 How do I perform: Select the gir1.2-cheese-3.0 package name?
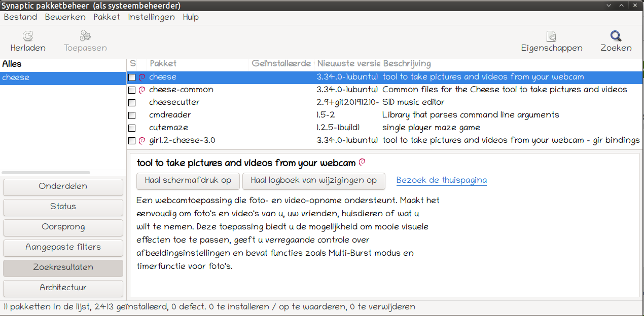182,140
